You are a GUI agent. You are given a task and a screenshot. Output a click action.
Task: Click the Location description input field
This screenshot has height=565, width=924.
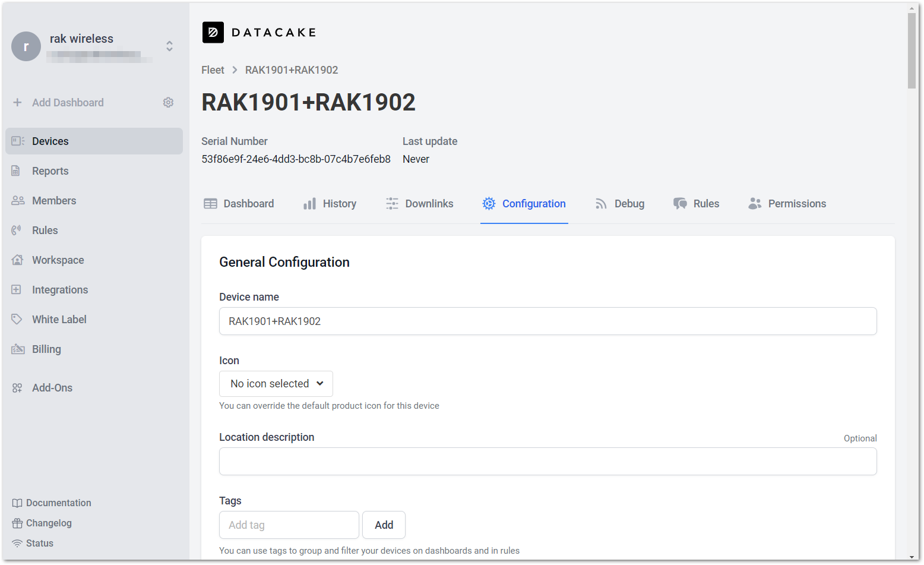548,462
